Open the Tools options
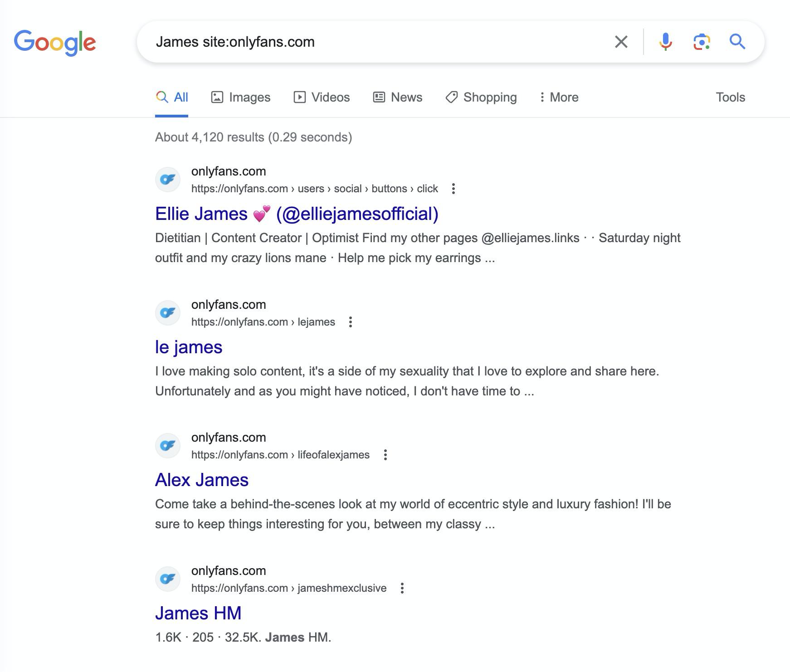The height and width of the screenshot is (672, 790). 730,97
